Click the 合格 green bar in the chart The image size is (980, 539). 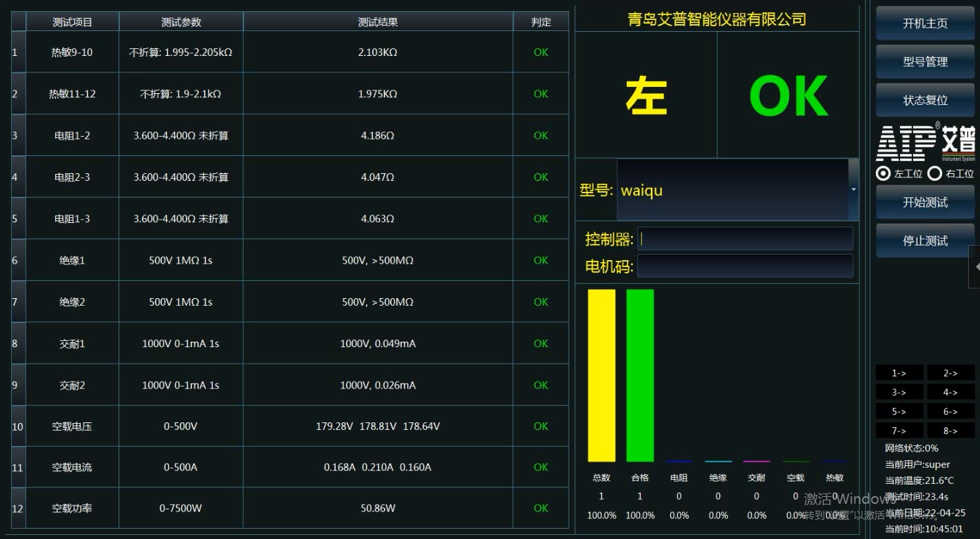tap(639, 376)
